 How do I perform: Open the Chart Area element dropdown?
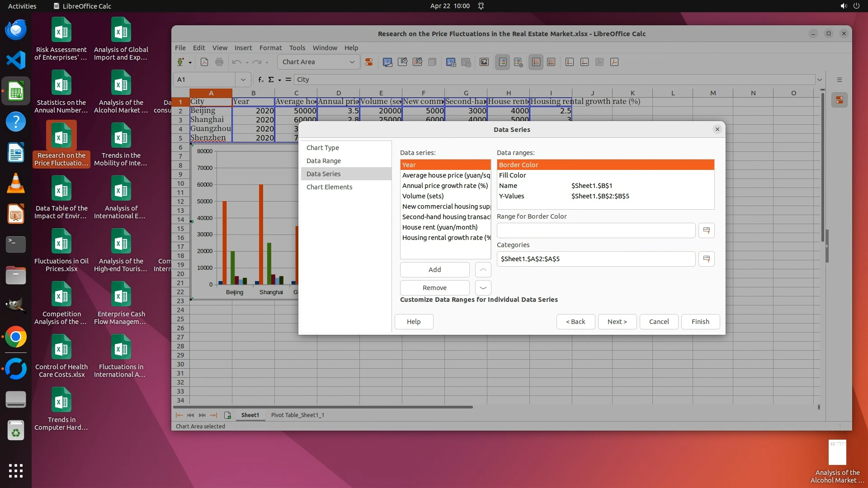352,62
